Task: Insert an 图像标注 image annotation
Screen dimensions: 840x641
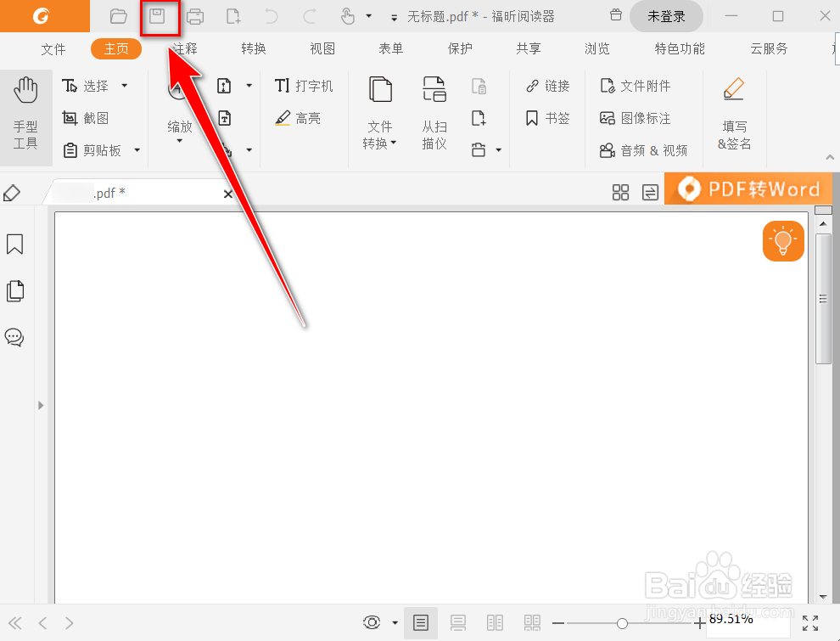Action: 635,118
